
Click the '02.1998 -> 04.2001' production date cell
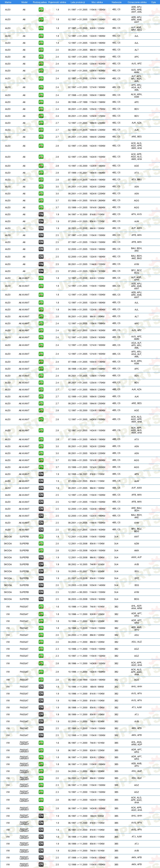pos(78,474)
